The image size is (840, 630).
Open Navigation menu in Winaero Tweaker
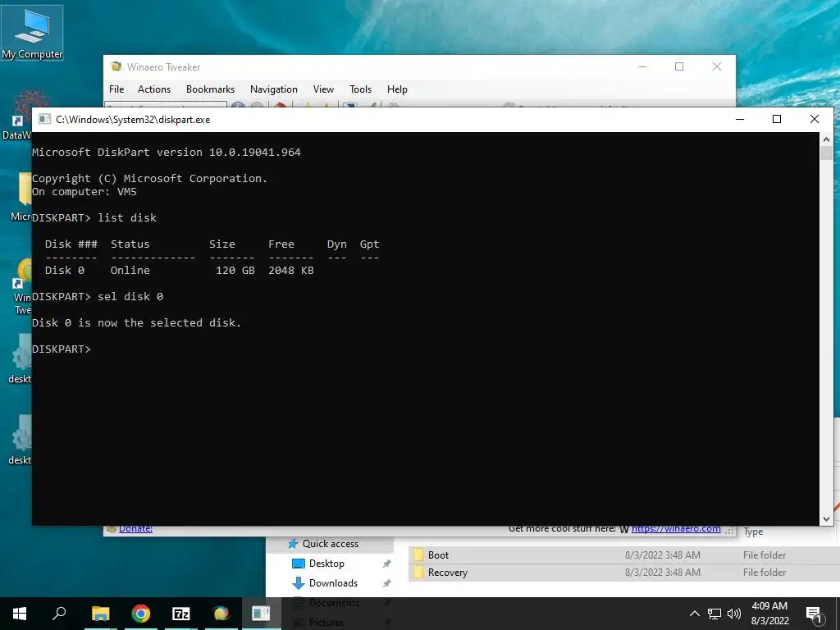(274, 89)
